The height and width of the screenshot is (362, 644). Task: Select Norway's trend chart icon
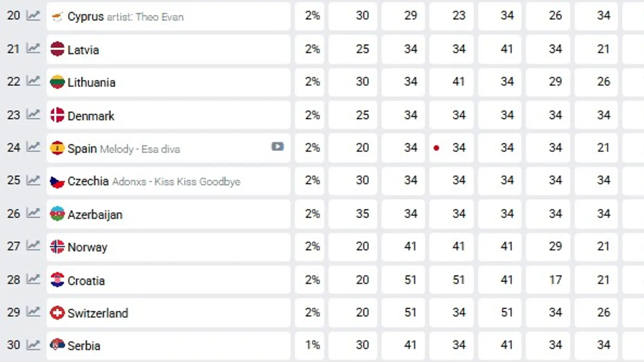coord(33,247)
